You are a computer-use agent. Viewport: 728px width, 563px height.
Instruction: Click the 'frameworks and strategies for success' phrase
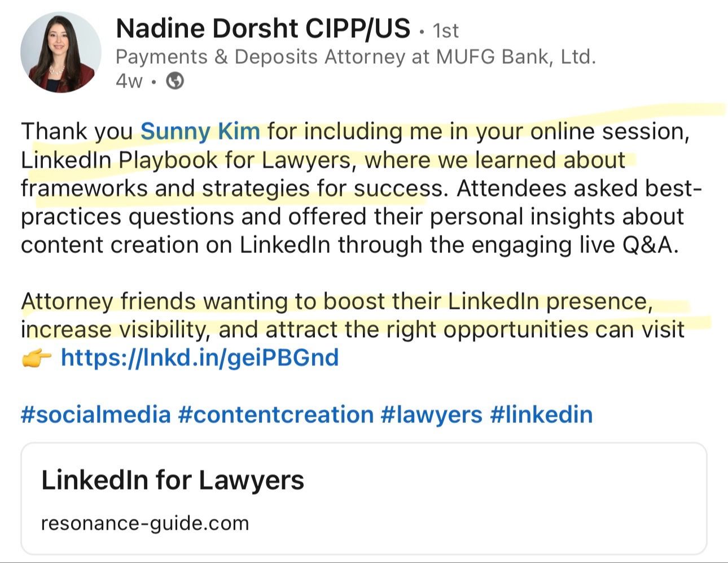pyautogui.click(x=231, y=188)
